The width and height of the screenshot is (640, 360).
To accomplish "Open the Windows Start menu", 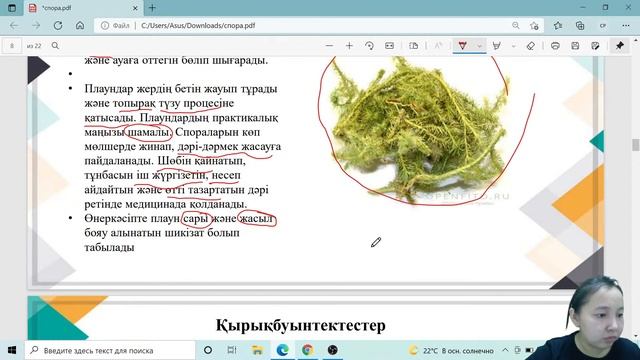I will (x=12, y=350).
